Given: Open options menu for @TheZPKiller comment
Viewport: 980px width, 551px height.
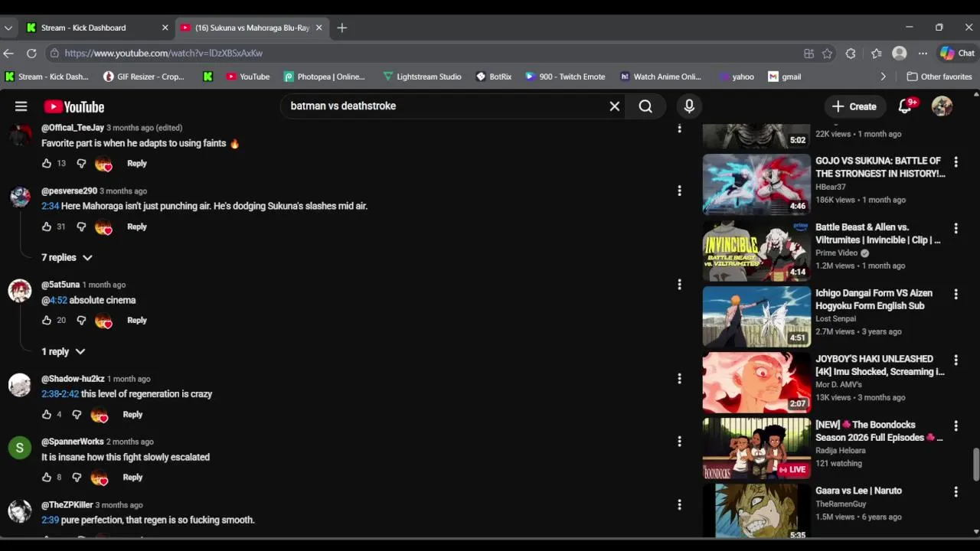Looking at the screenshot, I should click(x=679, y=505).
